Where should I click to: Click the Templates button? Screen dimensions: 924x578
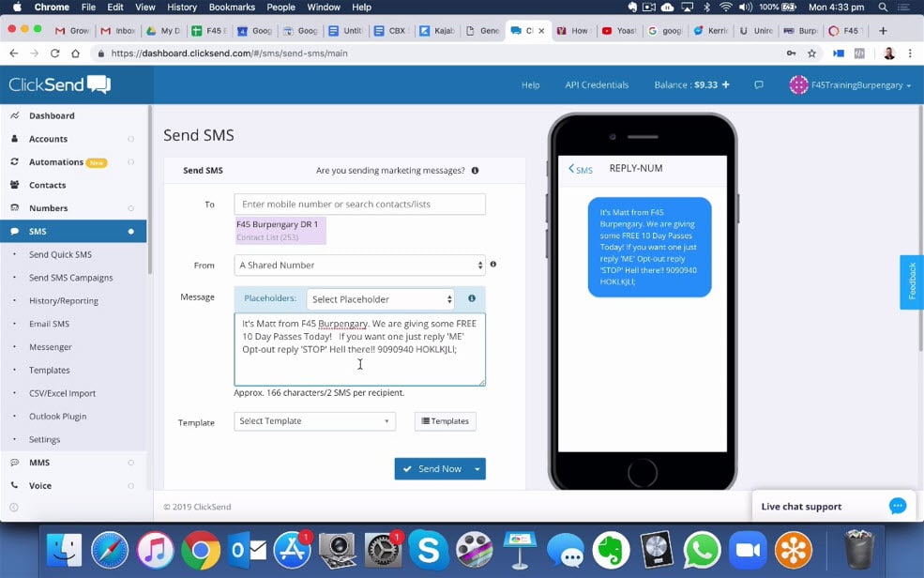tap(445, 421)
